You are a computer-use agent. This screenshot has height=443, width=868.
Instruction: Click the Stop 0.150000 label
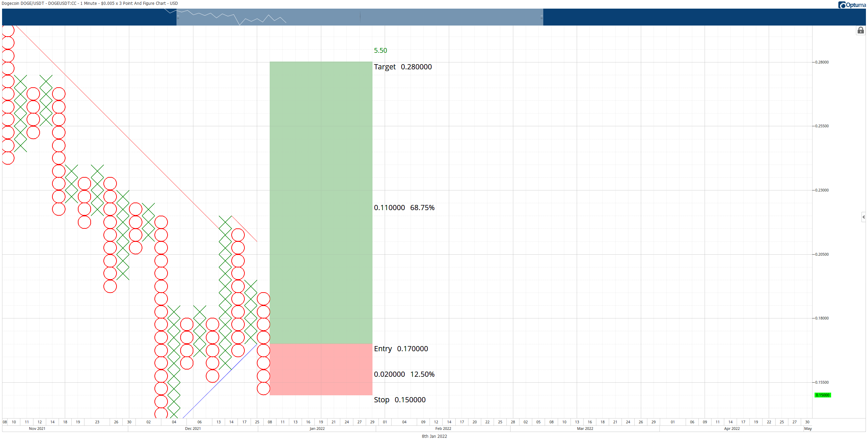click(x=400, y=400)
